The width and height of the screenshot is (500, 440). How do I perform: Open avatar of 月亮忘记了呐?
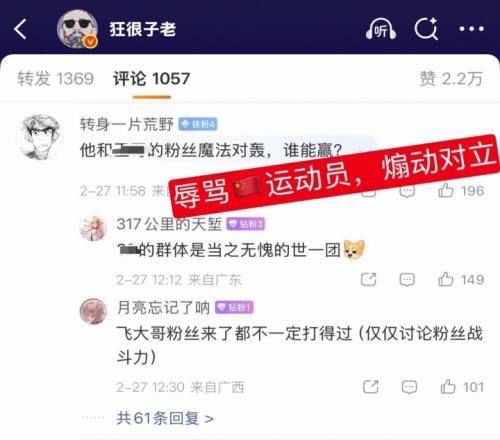coord(93,311)
